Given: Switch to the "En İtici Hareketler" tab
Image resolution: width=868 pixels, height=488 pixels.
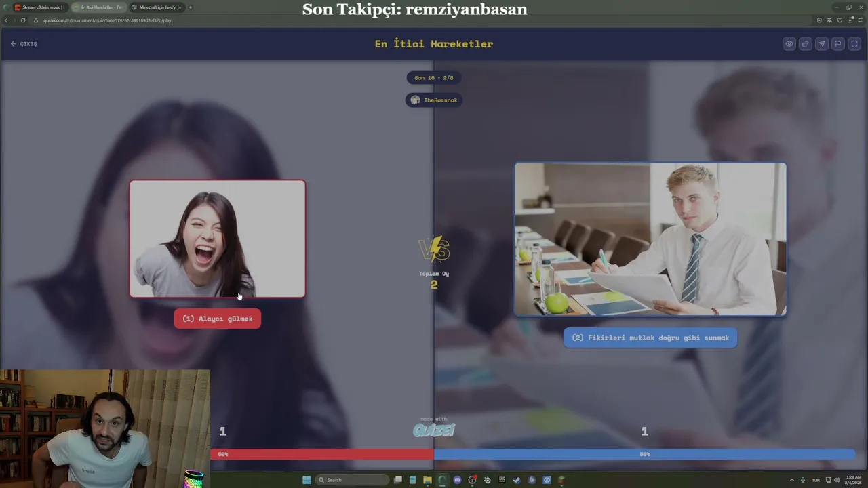Looking at the screenshot, I should 98,7.
